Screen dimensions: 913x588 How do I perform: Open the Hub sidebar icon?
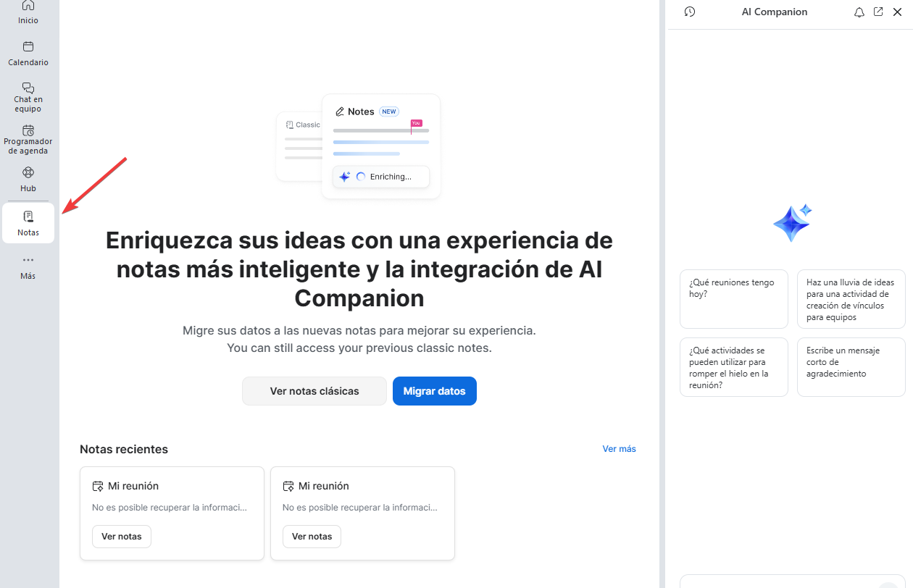pos(28,172)
